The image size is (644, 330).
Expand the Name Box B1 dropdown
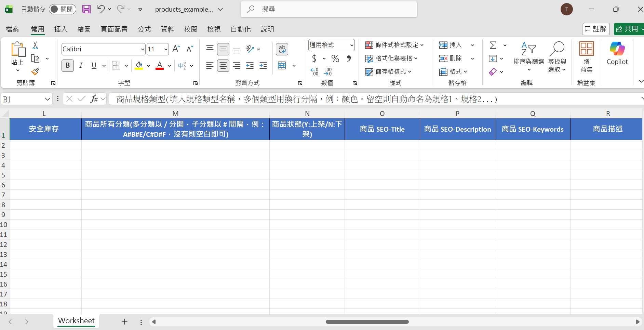(x=48, y=99)
